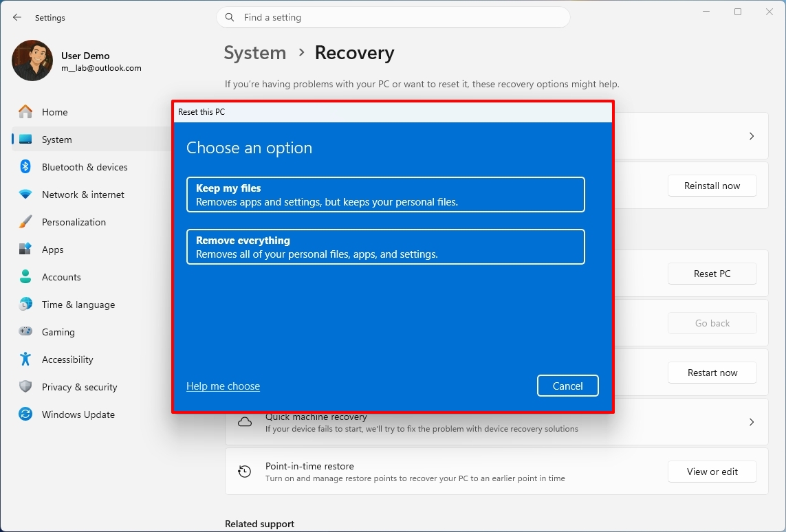Viewport: 786px width, 532px height.
Task: Click the User Demo profile picture
Action: click(32, 60)
